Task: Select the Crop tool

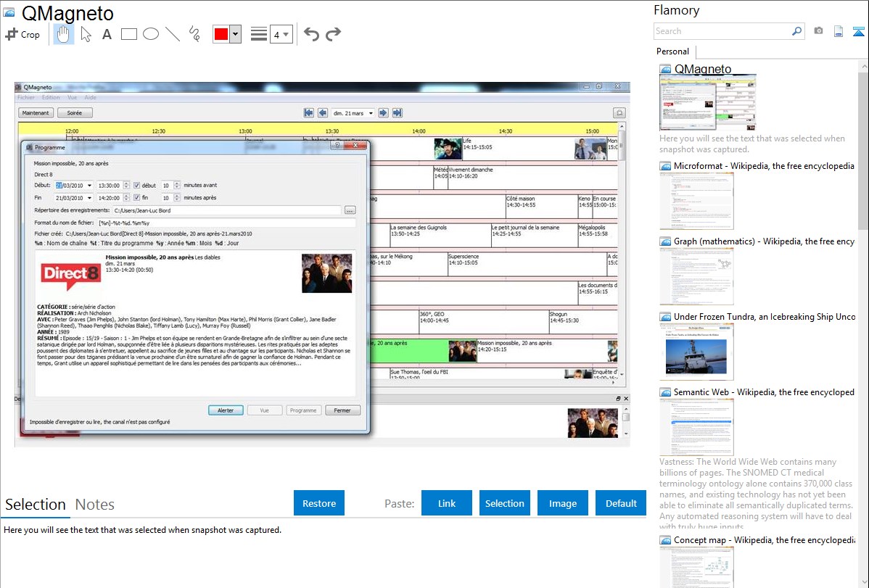Action: pyautogui.click(x=22, y=34)
